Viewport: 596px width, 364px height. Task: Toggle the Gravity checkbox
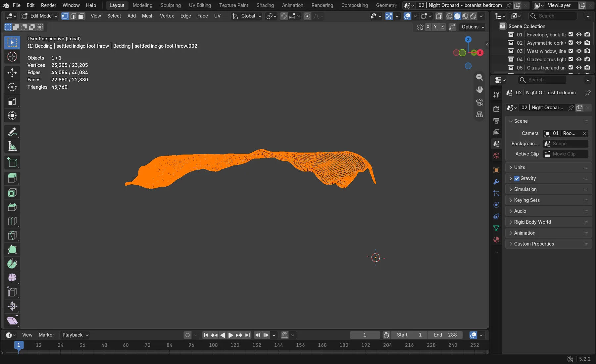[517, 178]
